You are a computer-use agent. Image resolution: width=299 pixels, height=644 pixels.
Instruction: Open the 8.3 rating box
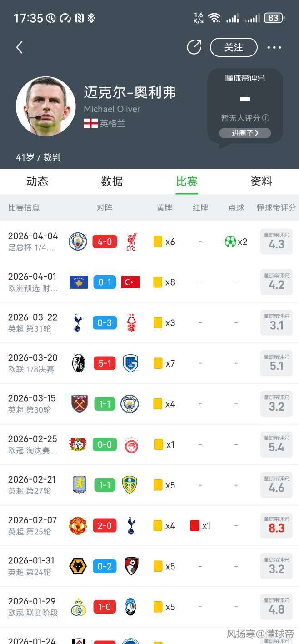[x=276, y=526]
